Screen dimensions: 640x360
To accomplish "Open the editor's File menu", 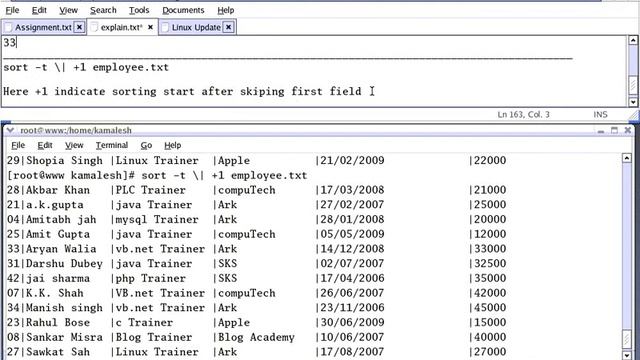I will click(x=12, y=10).
